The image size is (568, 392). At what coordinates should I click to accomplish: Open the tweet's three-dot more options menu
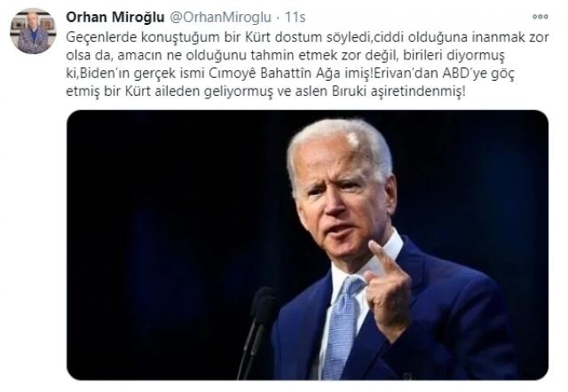pos(540,17)
